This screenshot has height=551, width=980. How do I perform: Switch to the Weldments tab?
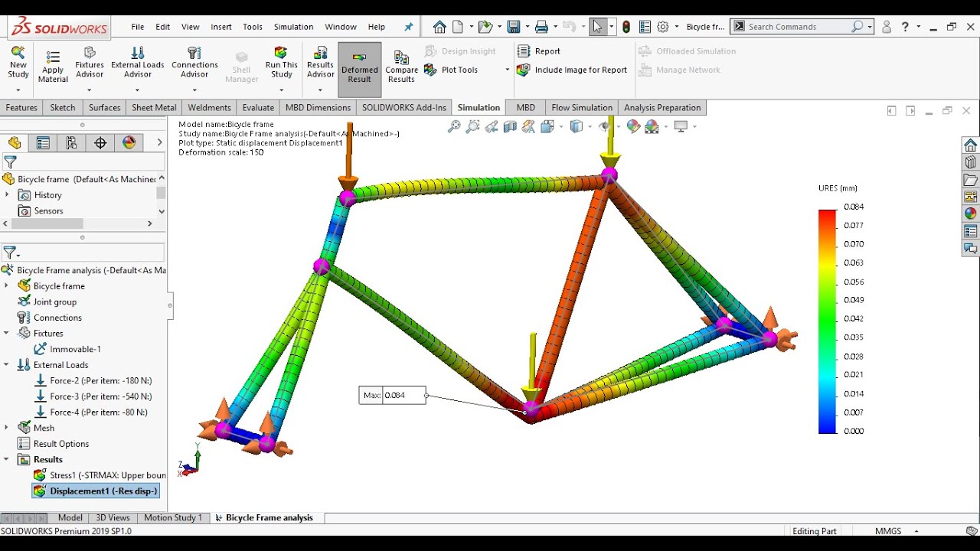209,108
